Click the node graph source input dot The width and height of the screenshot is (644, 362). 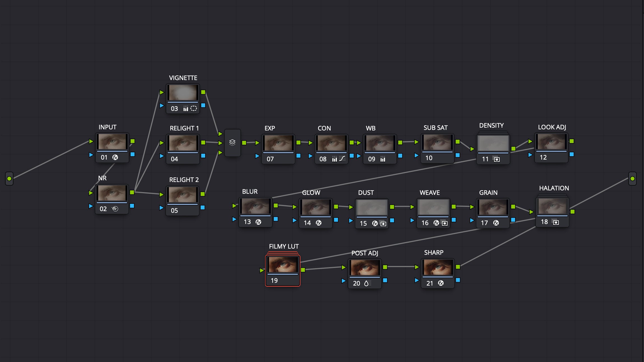tap(9, 179)
